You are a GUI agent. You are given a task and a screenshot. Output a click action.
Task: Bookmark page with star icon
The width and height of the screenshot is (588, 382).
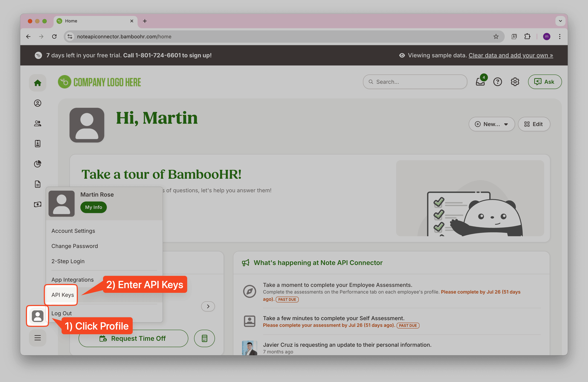[496, 37]
